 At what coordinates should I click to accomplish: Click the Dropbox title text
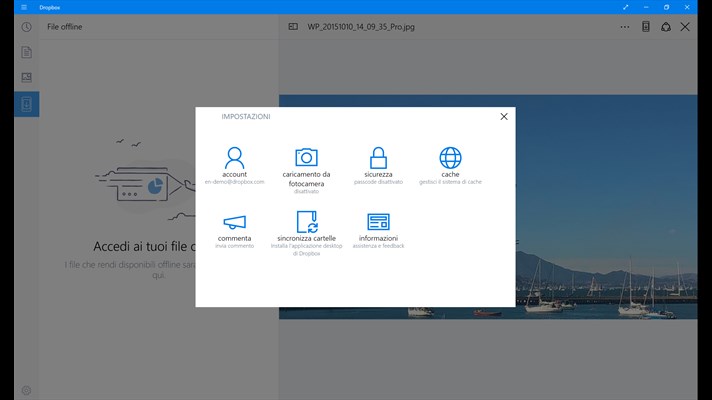click(x=49, y=7)
